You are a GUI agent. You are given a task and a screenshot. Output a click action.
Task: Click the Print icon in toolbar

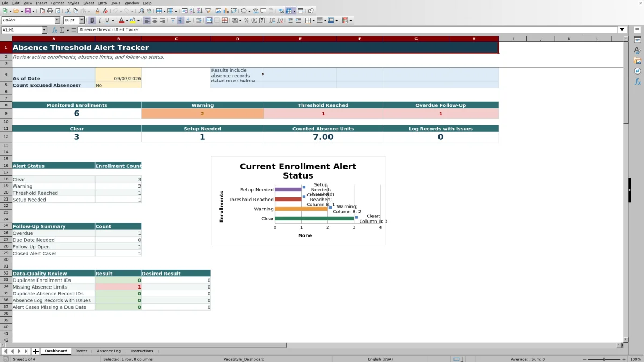pos(50,11)
